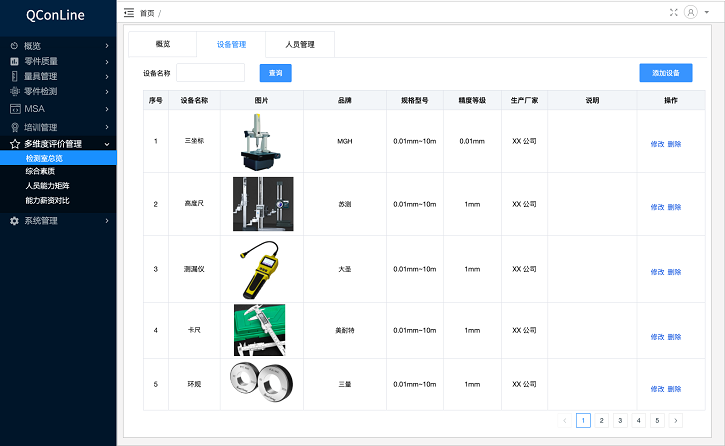Click the 设备名称 search input field
Image resolution: width=725 pixels, height=446 pixels.
[x=210, y=73]
